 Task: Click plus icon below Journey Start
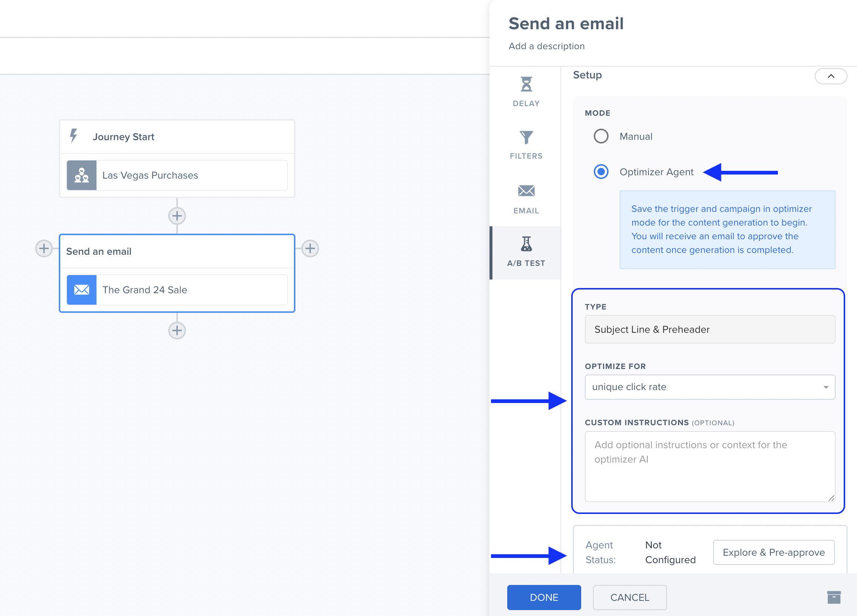(x=177, y=216)
